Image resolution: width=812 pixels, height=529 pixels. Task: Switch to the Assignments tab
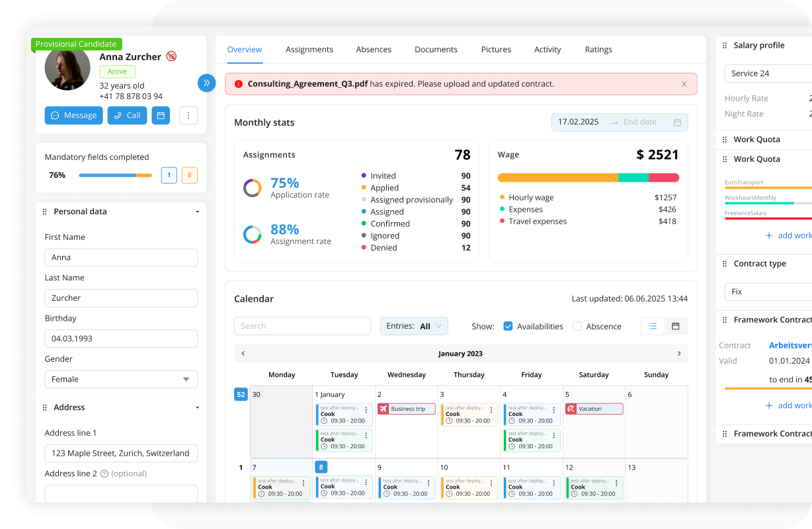pos(309,50)
